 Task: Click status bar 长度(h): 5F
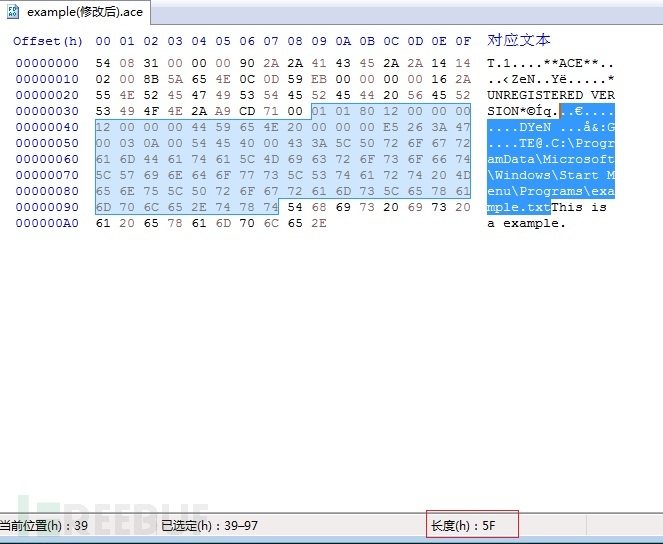pos(463,525)
